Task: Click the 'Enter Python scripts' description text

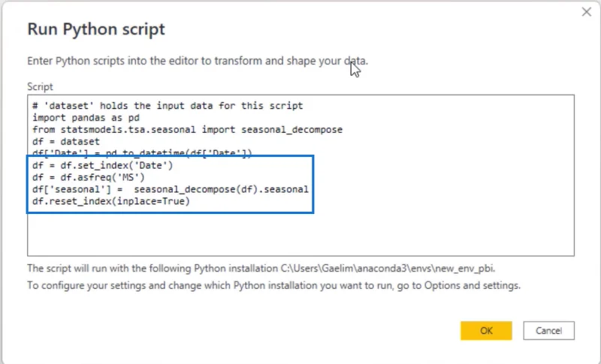Action: (x=198, y=61)
